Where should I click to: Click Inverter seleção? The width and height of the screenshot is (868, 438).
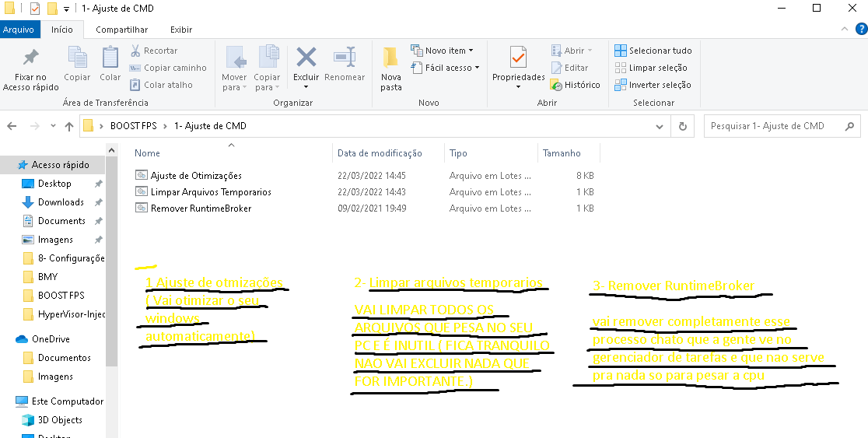click(x=653, y=85)
